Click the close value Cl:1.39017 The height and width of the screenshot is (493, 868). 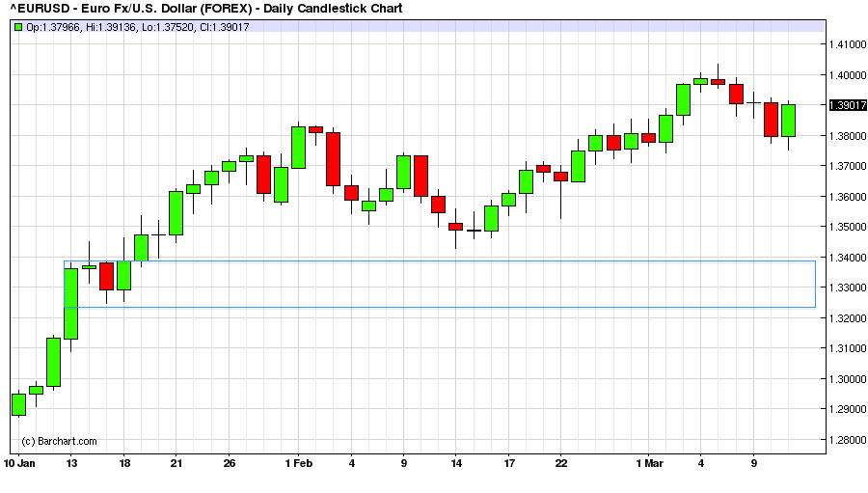tap(225, 27)
